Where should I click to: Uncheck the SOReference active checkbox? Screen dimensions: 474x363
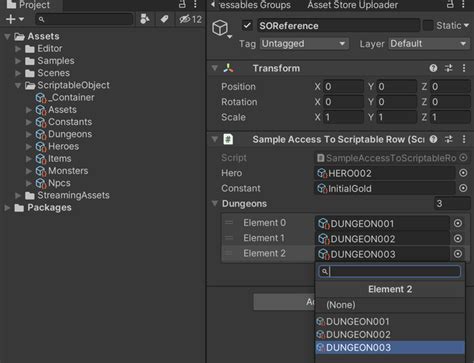tap(247, 26)
